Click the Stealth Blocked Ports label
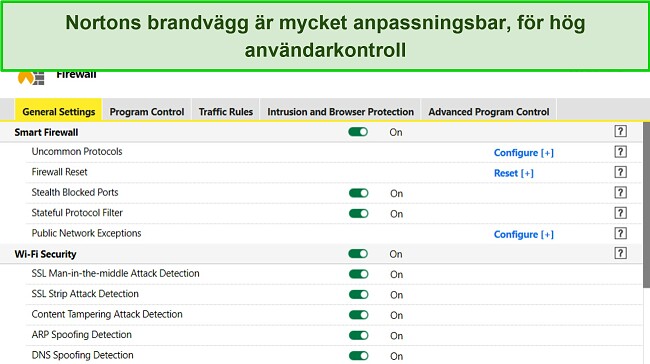 pos(75,192)
